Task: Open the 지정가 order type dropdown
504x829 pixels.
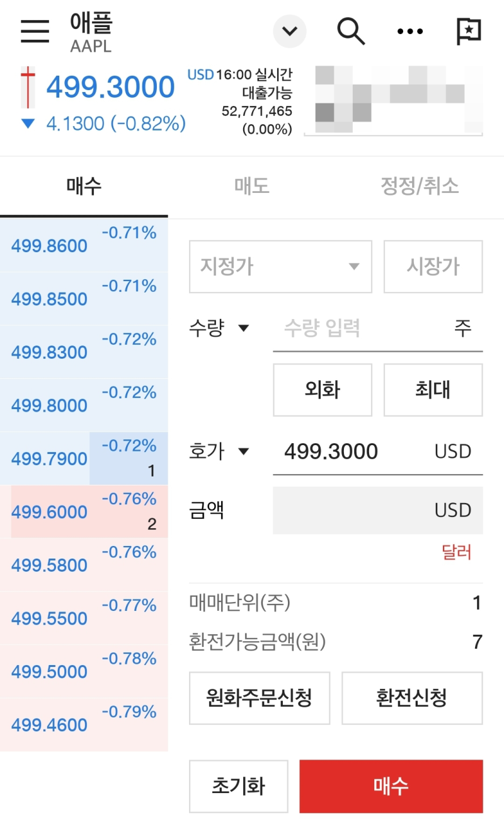Action: [x=280, y=266]
